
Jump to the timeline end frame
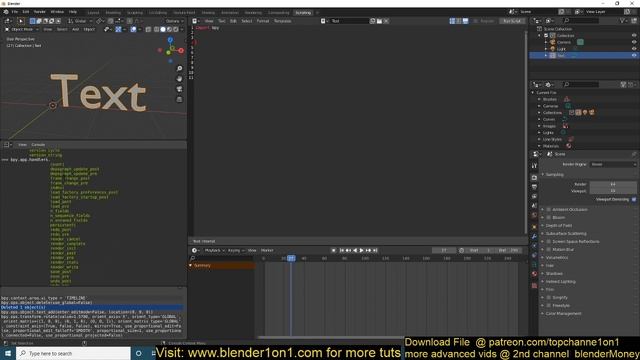tap(375, 250)
